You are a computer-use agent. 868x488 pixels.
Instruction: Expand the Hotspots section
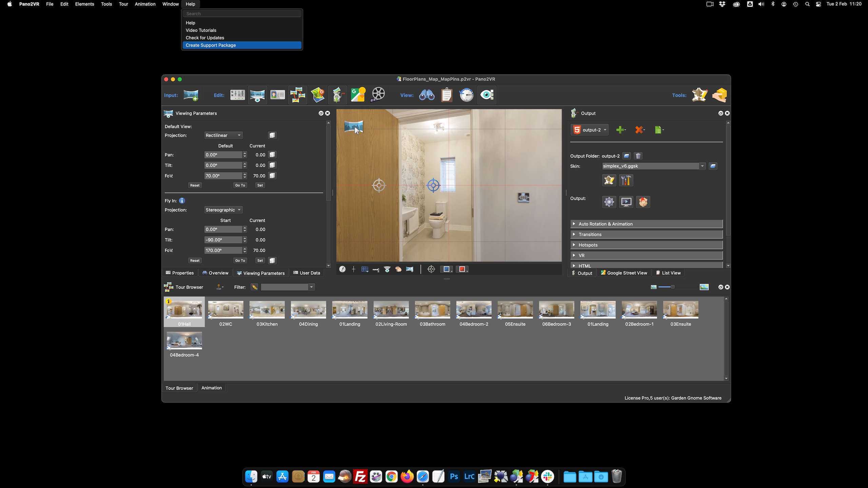click(x=646, y=245)
